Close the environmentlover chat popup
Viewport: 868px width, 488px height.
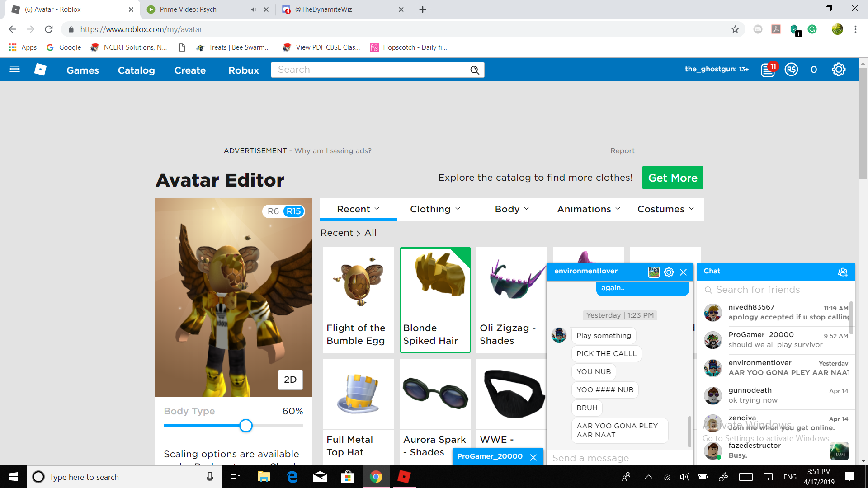684,271
